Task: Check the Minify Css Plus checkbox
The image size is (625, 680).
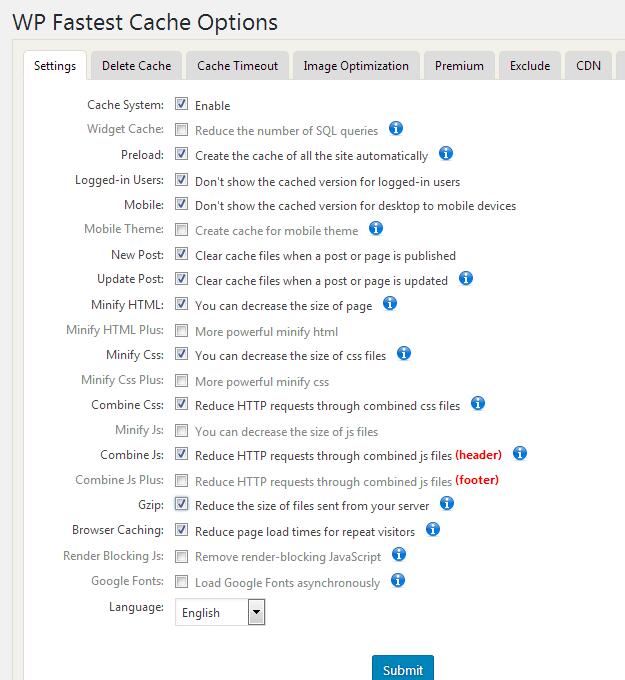Action: point(181,380)
